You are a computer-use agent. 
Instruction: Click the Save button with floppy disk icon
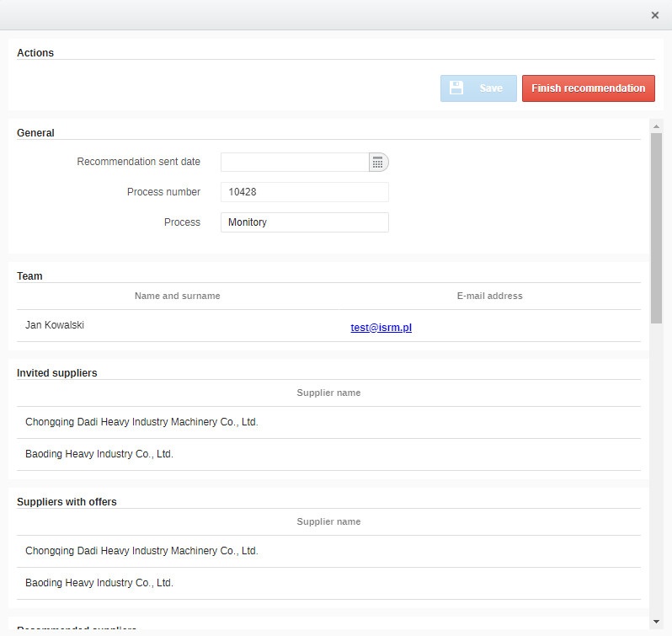[x=478, y=88]
